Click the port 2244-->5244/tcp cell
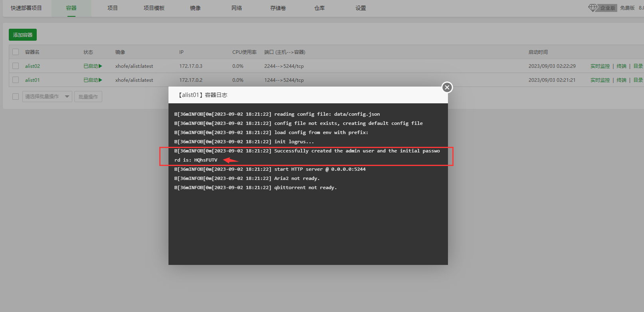The height and width of the screenshot is (312, 644). point(284,66)
